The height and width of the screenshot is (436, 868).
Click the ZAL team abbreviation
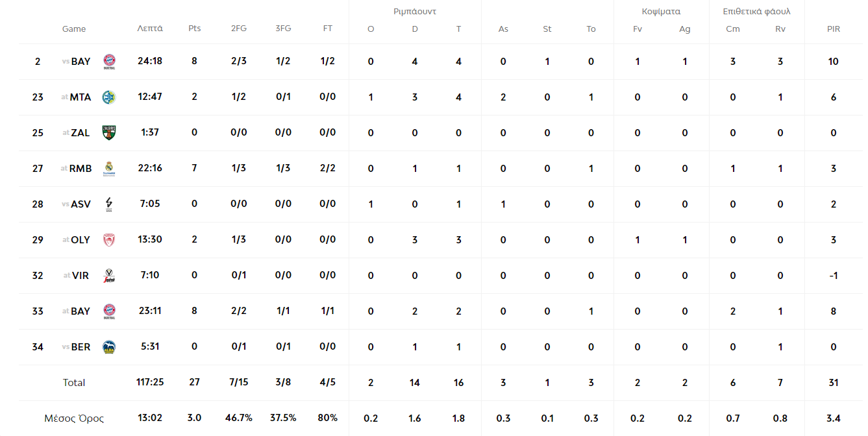[81, 133]
